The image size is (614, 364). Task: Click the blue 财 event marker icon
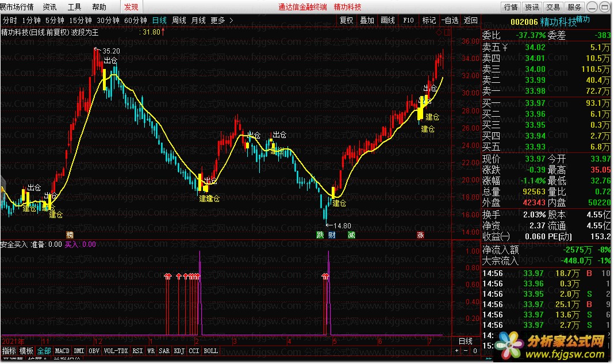pos(332,235)
